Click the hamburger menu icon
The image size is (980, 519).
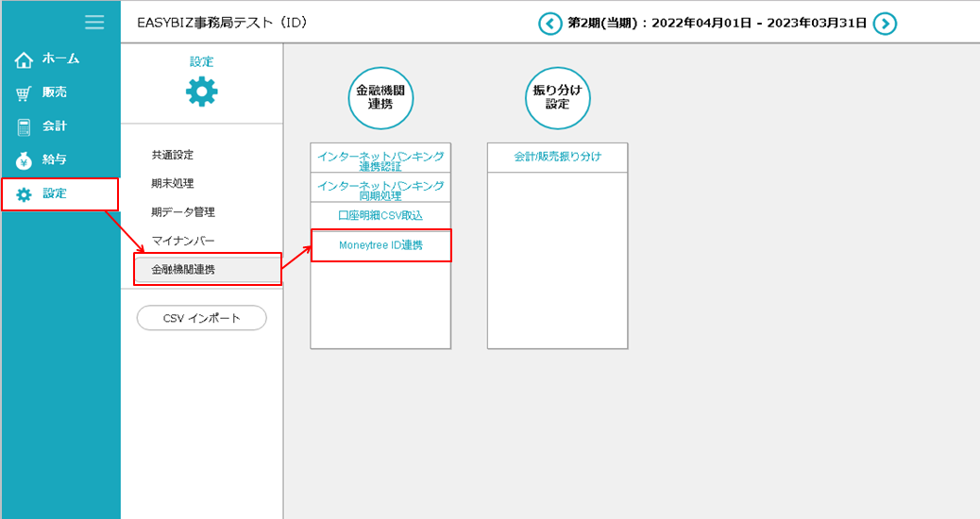tap(94, 22)
